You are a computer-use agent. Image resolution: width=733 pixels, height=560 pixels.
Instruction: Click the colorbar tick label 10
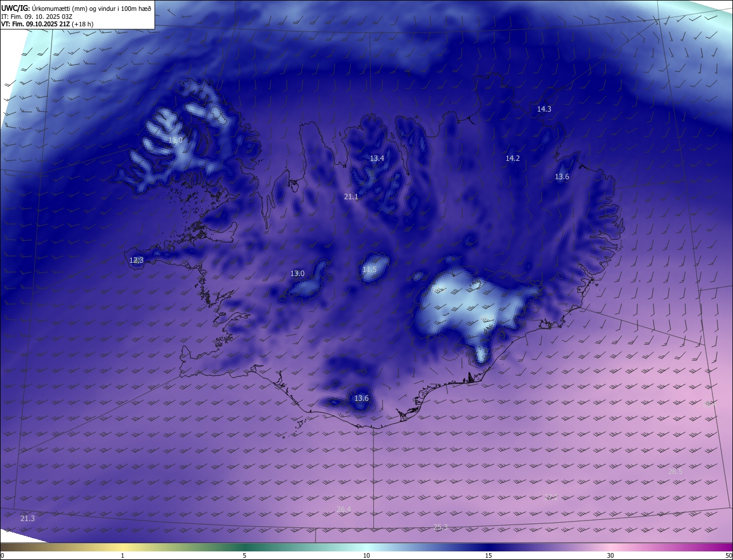coord(366,555)
